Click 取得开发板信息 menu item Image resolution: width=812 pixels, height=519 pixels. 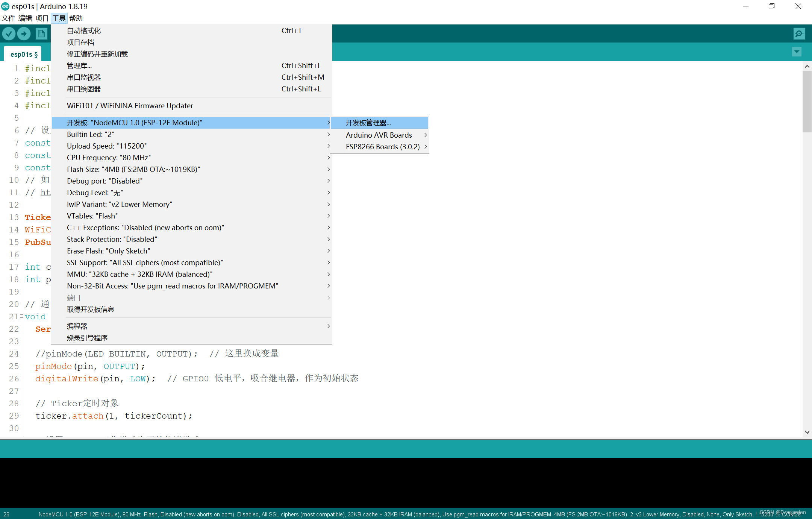tap(90, 310)
